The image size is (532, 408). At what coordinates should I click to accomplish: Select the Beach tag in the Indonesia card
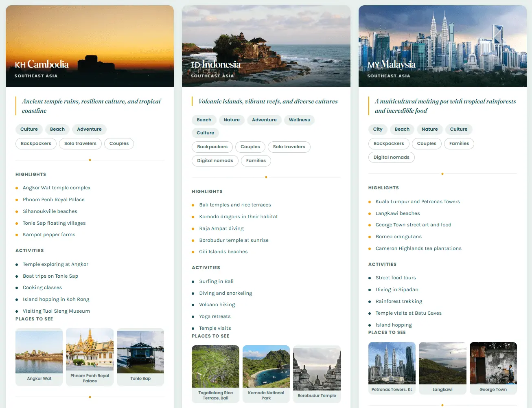[204, 120]
